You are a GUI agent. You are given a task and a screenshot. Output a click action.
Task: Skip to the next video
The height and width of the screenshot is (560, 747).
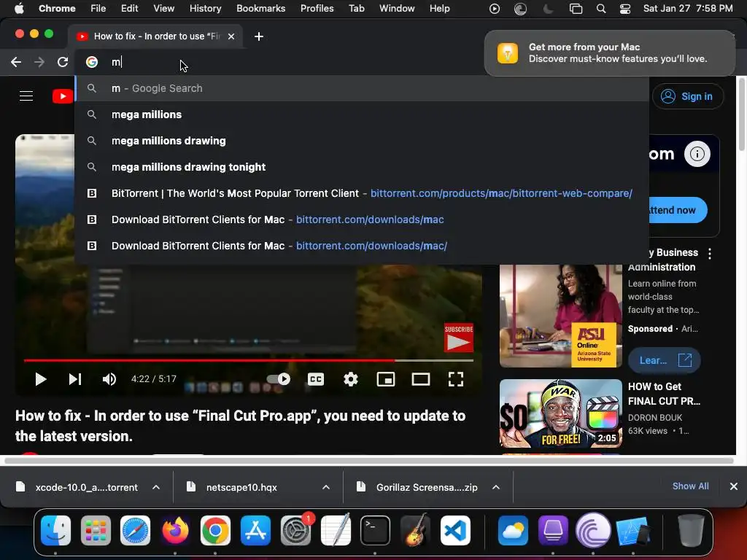[75, 379]
